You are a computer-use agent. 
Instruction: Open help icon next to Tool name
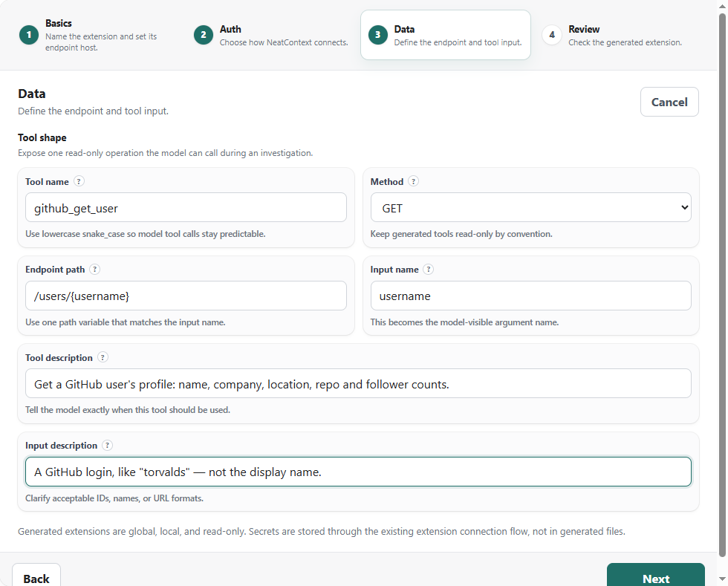pos(79,181)
